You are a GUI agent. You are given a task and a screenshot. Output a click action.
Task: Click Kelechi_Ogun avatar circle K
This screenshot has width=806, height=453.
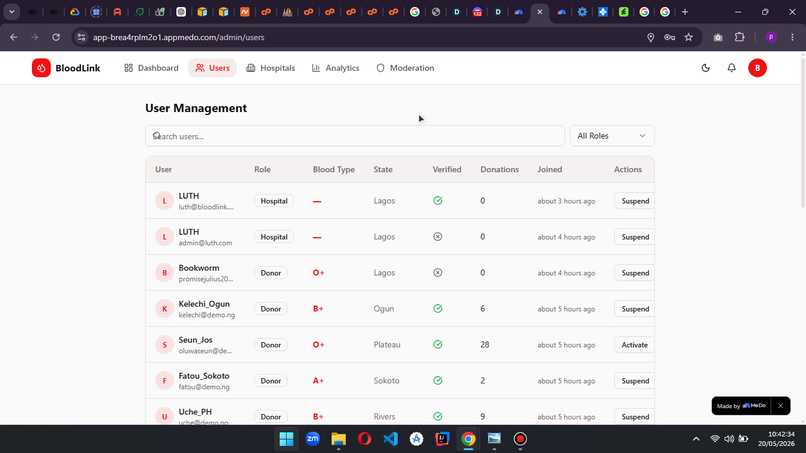coord(164,309)
